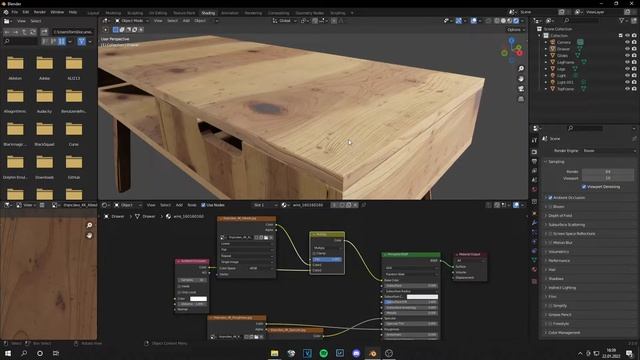Image resolution: width=640 pixels, height=360 pixels.
Task: Open the Object Mode dropdown in 3D viewport
Action: pyautogui.click(x=132, y=20)
